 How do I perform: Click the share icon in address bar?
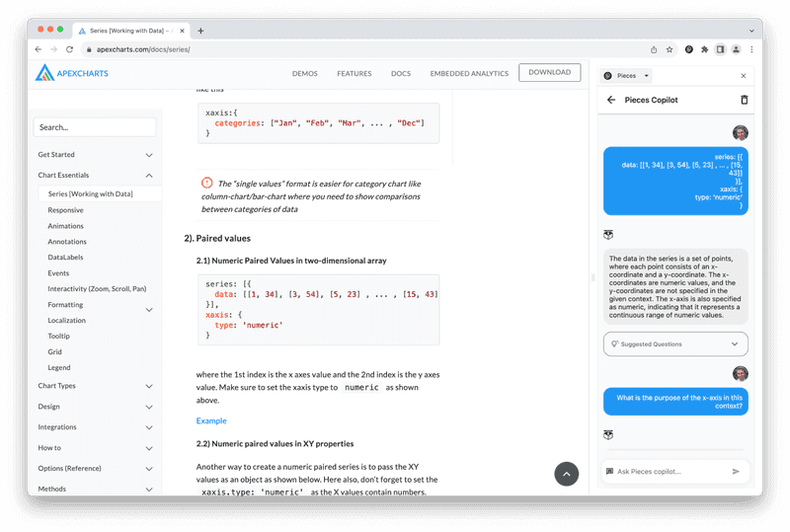[654, 49]
